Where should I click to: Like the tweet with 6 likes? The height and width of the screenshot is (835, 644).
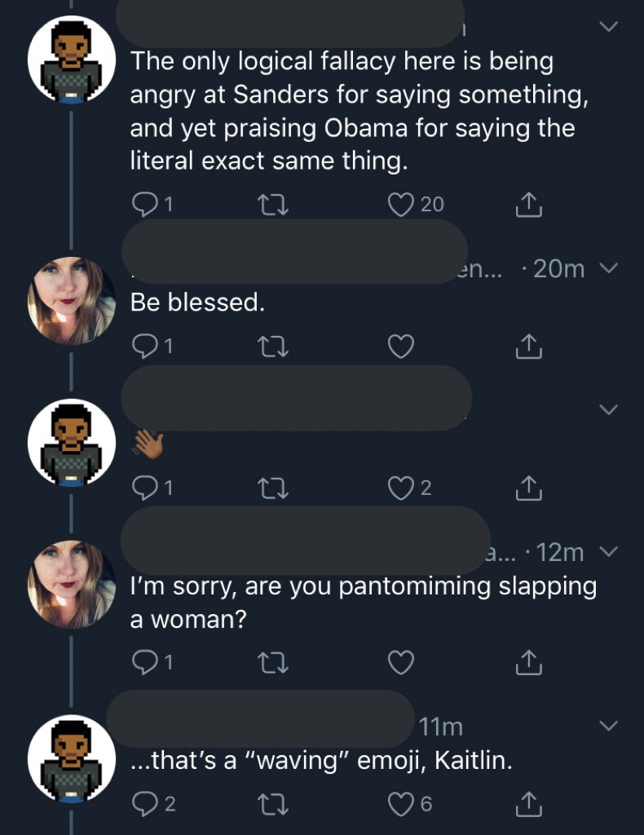401,803
